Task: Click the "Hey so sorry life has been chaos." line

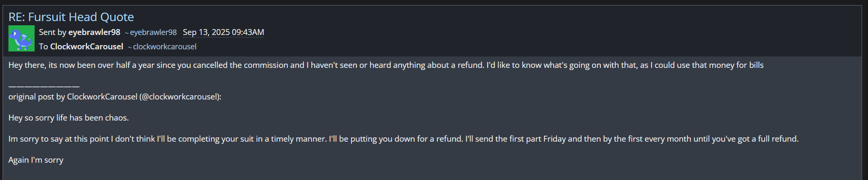Action: click(68, 118)
